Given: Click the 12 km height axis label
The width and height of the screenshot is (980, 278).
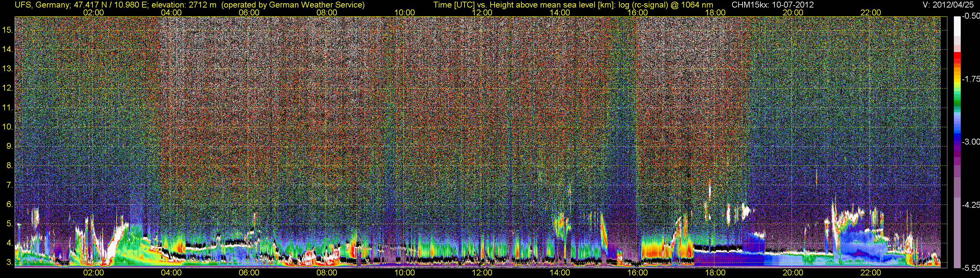Looking at the screenshot, I should [8, 88].
